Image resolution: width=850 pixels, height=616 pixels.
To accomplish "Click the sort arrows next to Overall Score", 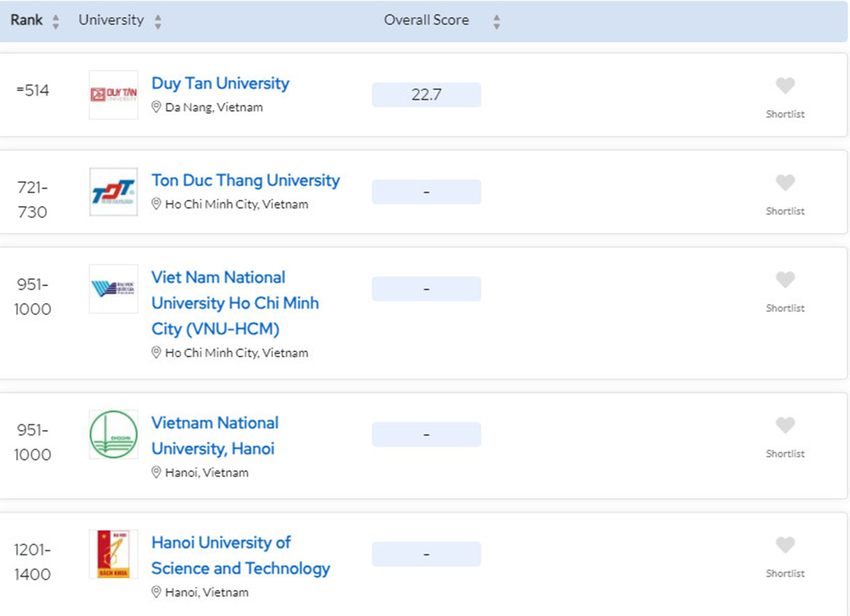I will pyautogui.click(x=497, y=20).
